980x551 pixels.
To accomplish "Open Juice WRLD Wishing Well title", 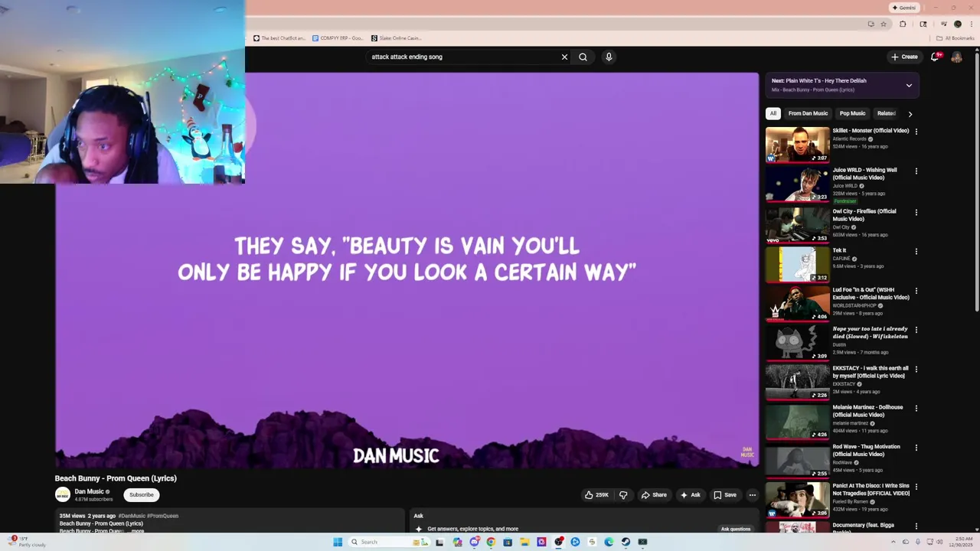I will pos(864,174).
